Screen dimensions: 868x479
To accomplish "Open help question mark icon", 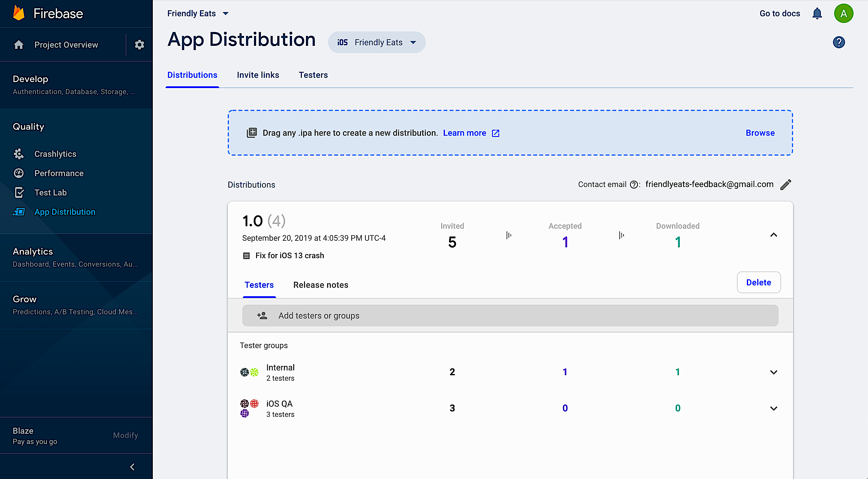I will click(x=839, y=43).
